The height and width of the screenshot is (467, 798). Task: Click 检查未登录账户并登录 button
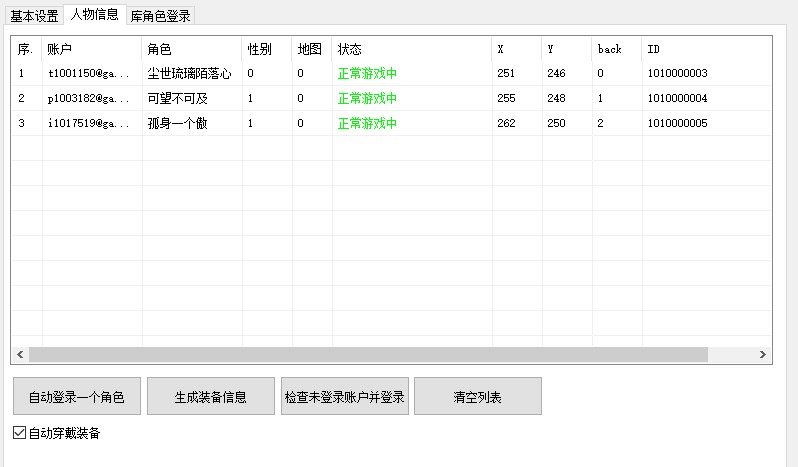(x=345, y=396)
